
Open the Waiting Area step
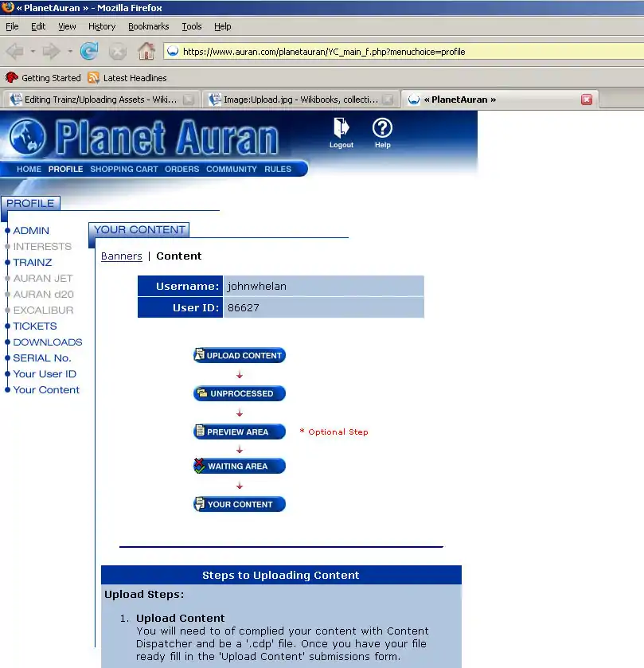[239, 467]
